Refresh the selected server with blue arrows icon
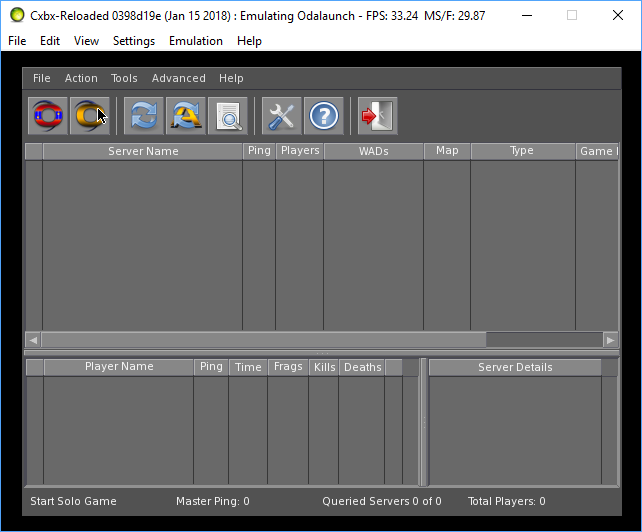This screenshot has width=642, height=532. point(144,116)
